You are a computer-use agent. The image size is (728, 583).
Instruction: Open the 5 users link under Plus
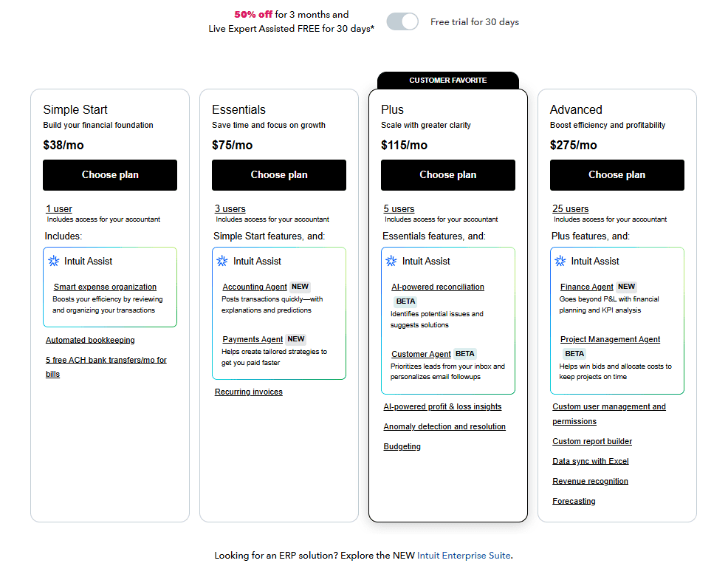tap(399, 208)
